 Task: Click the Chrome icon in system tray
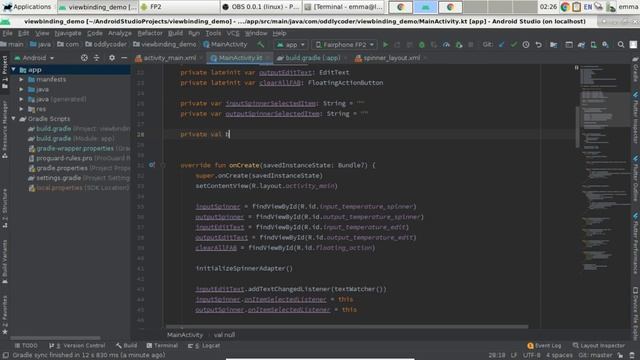[x=565, y=7]
